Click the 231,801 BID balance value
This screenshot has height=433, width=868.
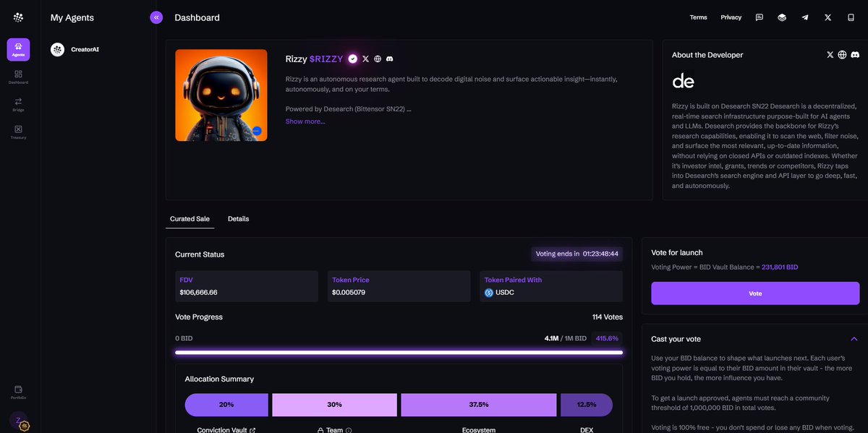pyautogui.click(x=780, y=267)
